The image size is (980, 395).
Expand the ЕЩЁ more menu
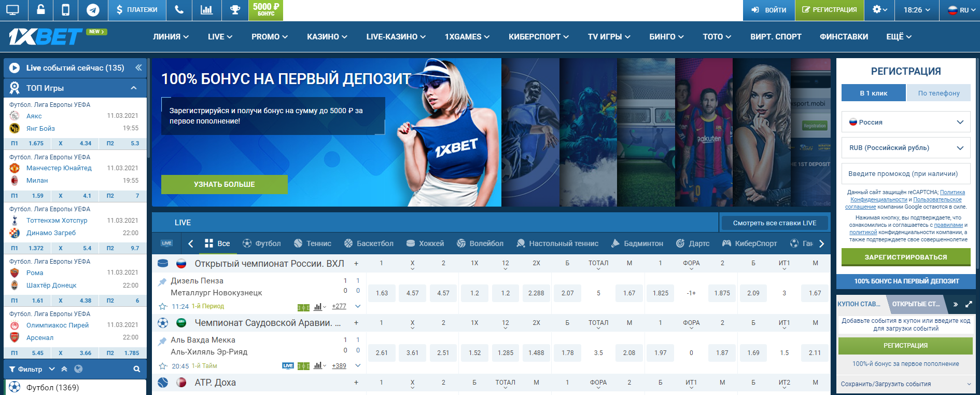pos(899,37)
